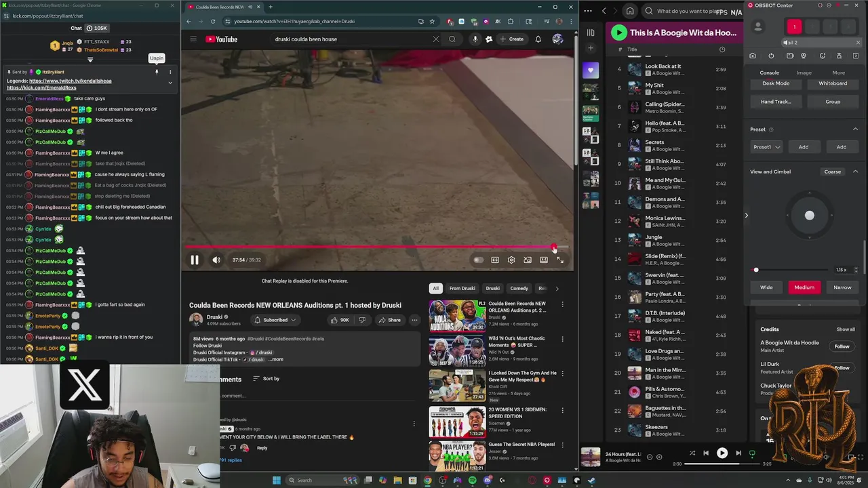The image size is (868, 488).
Task: Go to the YouTube home logo
Action: tap(221, 39)
